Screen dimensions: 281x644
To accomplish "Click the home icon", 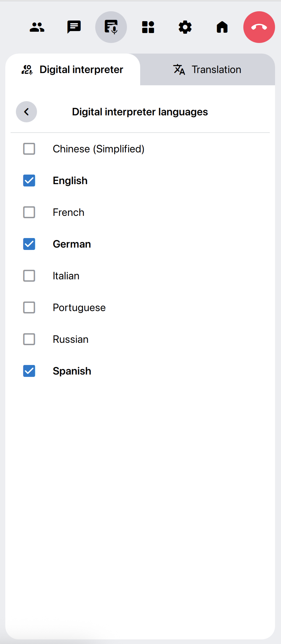I will tap(222, 27).
